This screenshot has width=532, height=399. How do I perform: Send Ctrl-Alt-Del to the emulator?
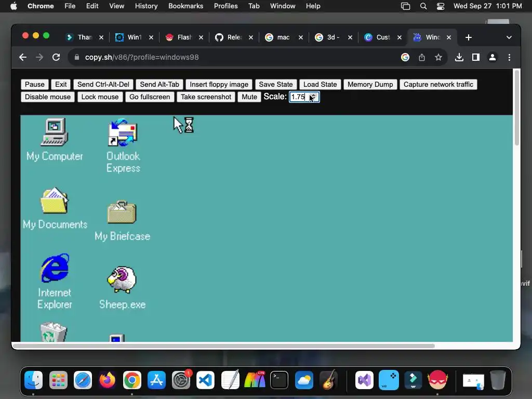click(x=103, y=85)
